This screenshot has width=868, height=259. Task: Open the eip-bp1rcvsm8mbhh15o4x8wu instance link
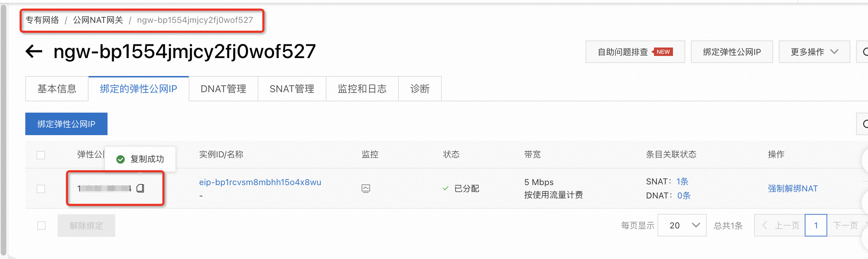pyautogui.click(x=260, y=182)
